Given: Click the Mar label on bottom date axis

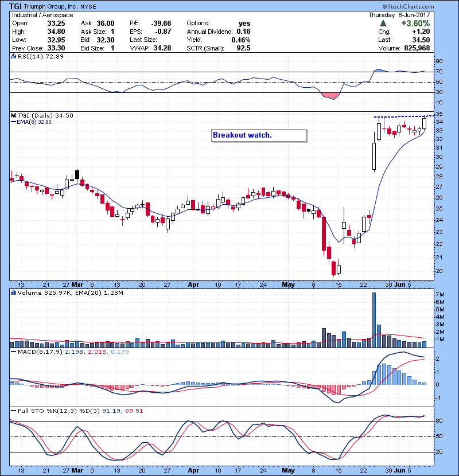Looking at the screenshot, I should 77,470.
